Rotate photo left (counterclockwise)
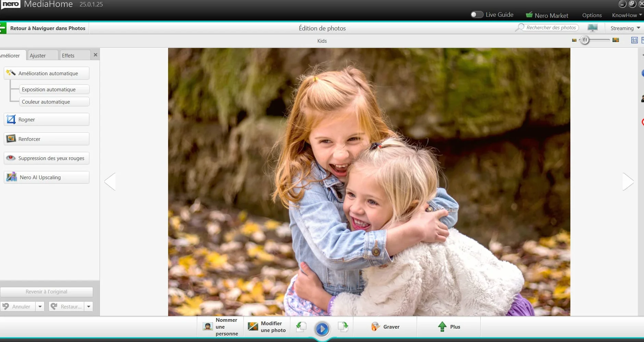 (301, 327)
